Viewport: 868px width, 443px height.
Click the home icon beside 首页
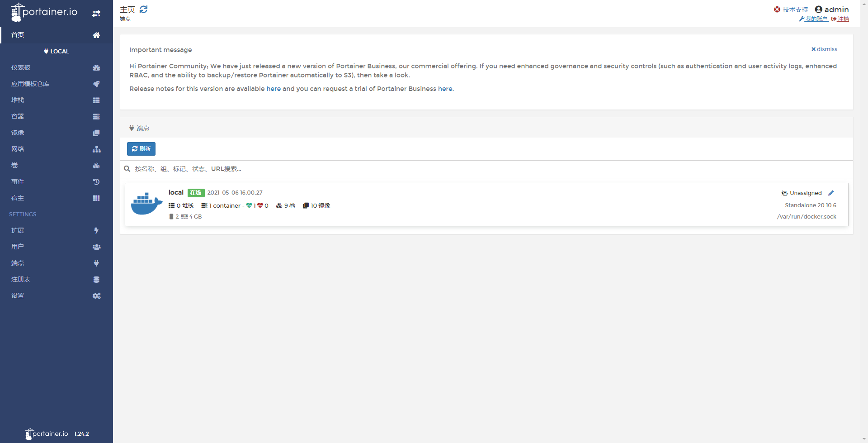pyautogui.click(x=96, y=35)
